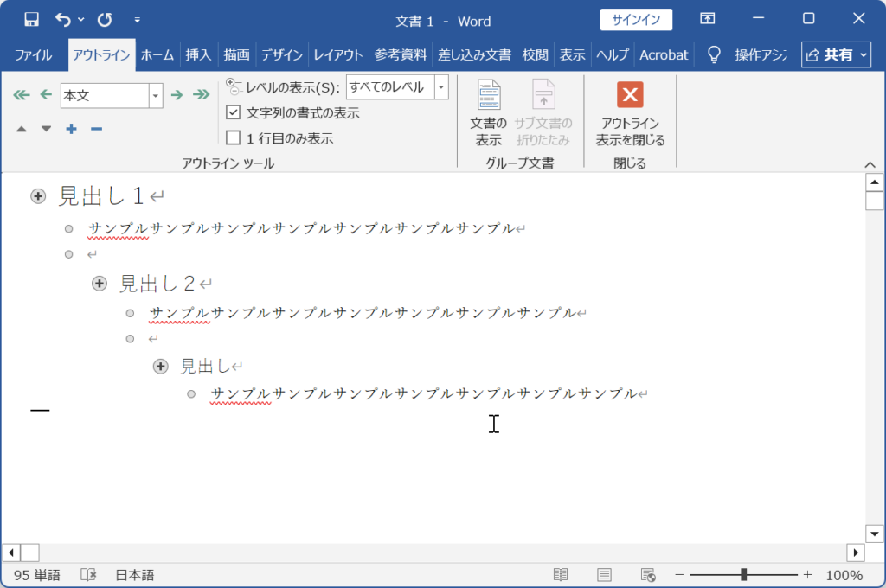
Task: Open the すべてのレベル level display dropdown
Action: (x=441, y=87)
